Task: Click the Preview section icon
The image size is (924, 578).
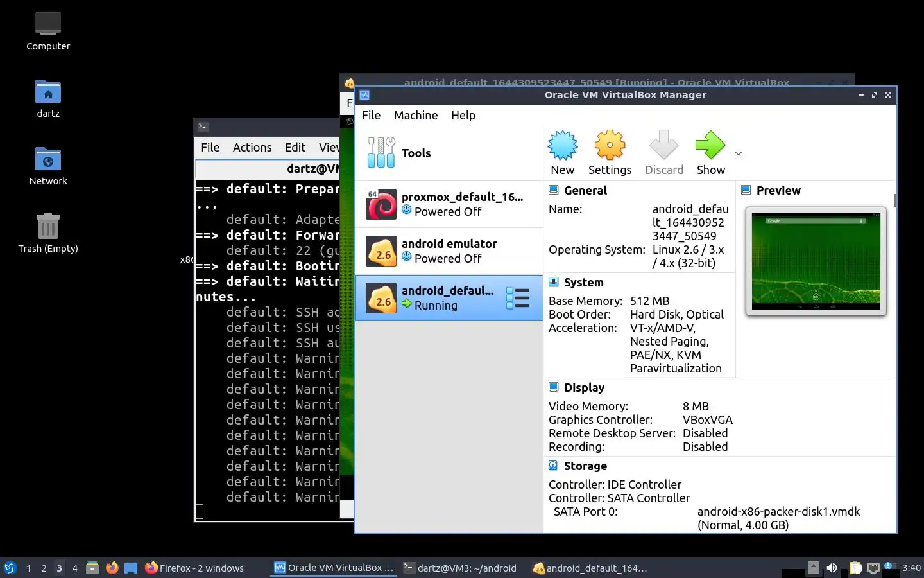Action: [746, 190]
